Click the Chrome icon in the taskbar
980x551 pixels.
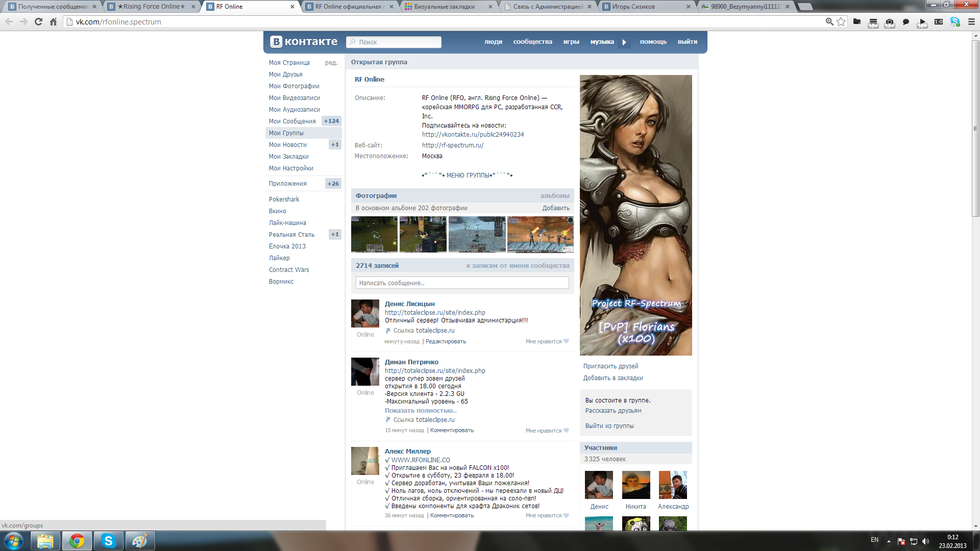[77, 541]
